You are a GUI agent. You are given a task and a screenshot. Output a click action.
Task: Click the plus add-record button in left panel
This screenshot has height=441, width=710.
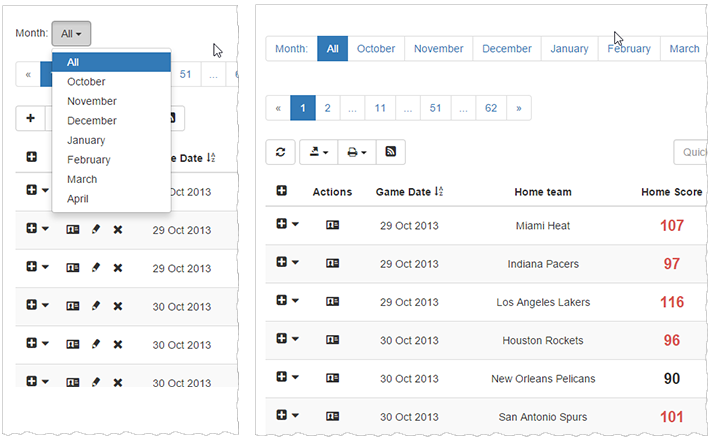click(x=30, y=118)
